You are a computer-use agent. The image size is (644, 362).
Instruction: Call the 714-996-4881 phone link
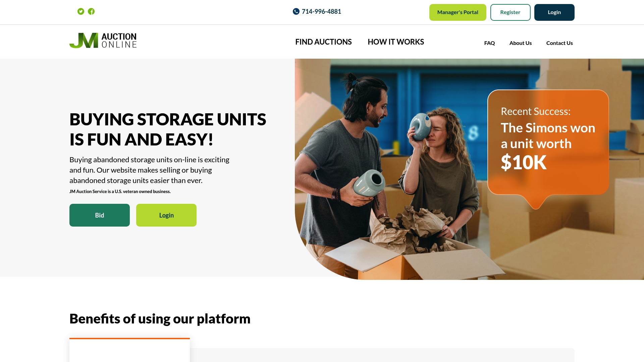(x=321, y=11)
